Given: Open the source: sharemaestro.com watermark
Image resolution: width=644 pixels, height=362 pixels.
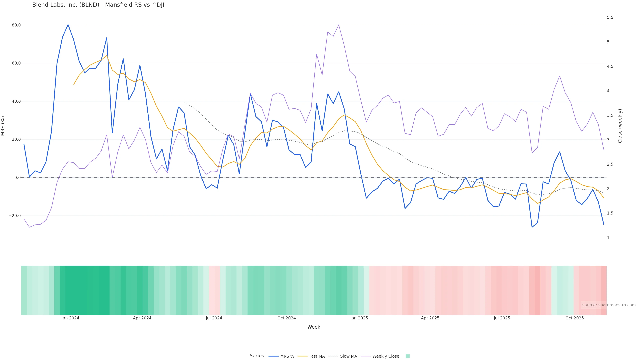Looking at the screenshot, I should click(x=608, y=305).
